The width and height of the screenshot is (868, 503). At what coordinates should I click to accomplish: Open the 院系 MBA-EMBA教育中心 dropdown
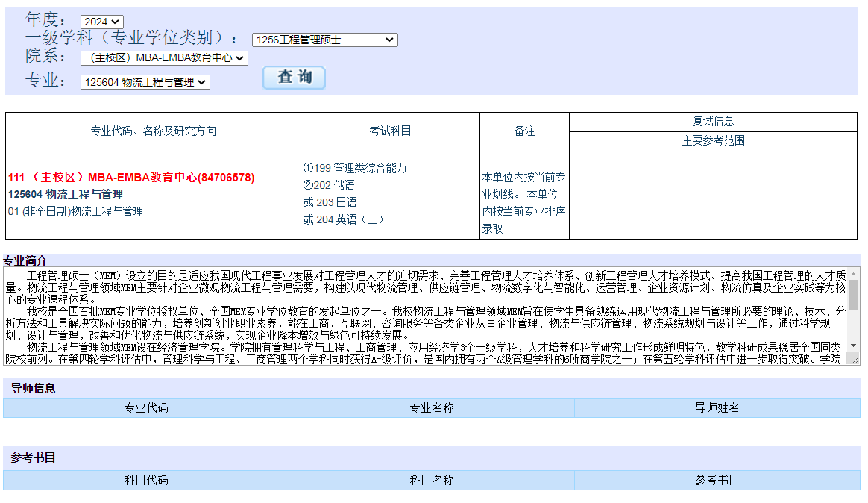coord(164,58)
